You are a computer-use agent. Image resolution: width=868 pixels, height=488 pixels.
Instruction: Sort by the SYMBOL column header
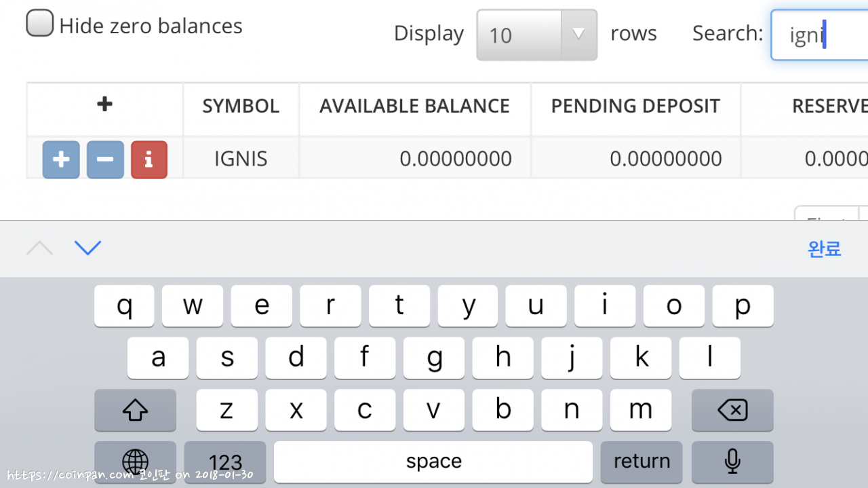[x=241, y=107]
